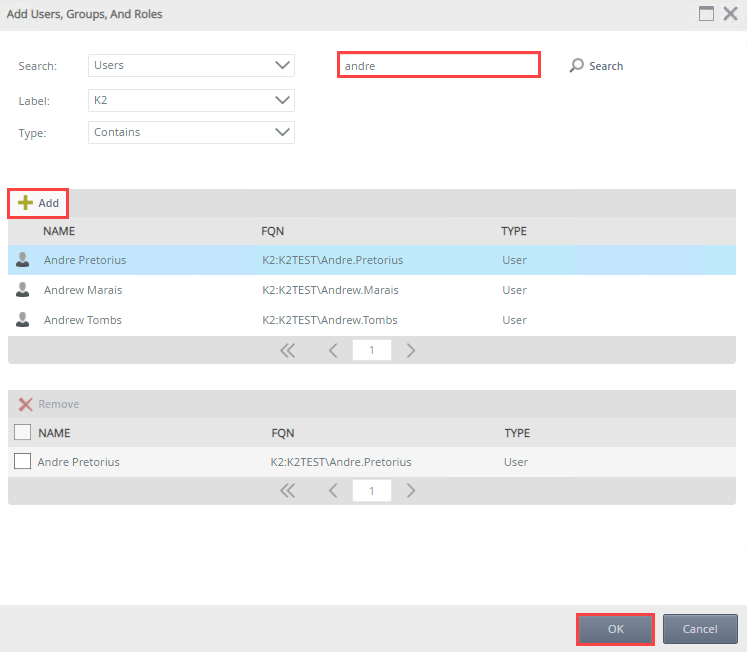Tick the Andre Pretorius checkbox
Screen dimensions: 747x652
(x=22, y=462)
